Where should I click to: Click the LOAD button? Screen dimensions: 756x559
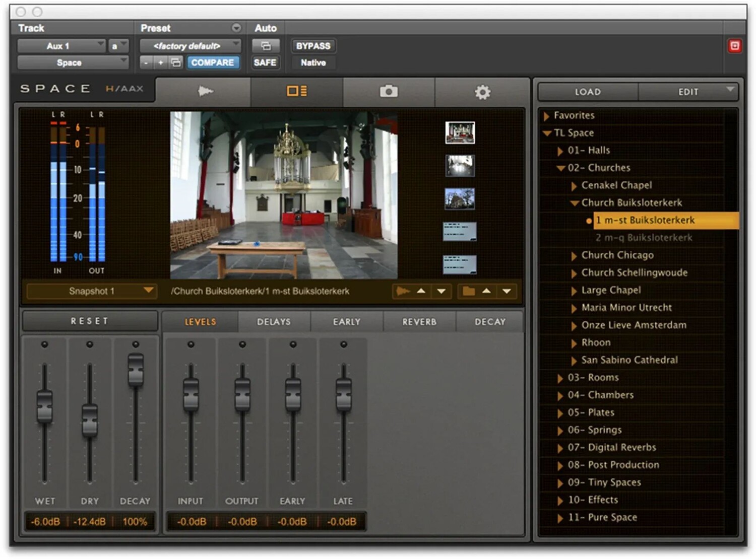pos(588,92)
